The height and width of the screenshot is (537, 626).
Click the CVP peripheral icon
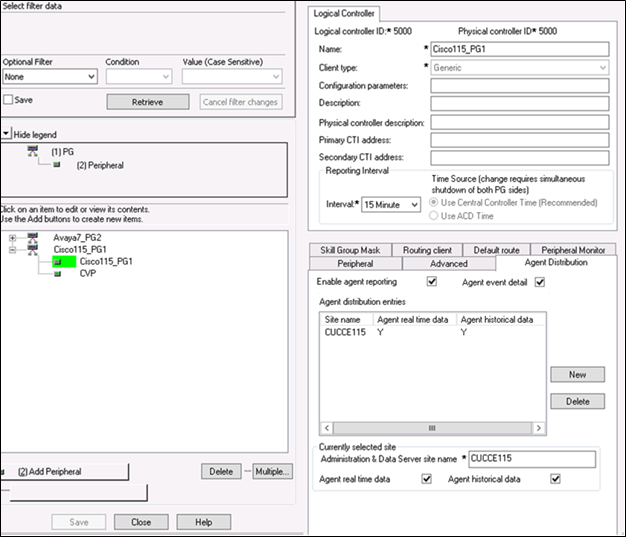pos(57,274)
